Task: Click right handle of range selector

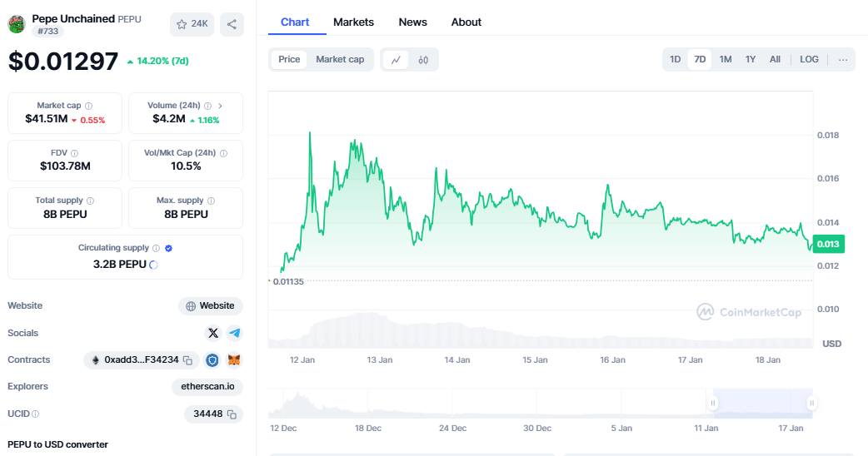Action: pos(811,403)
